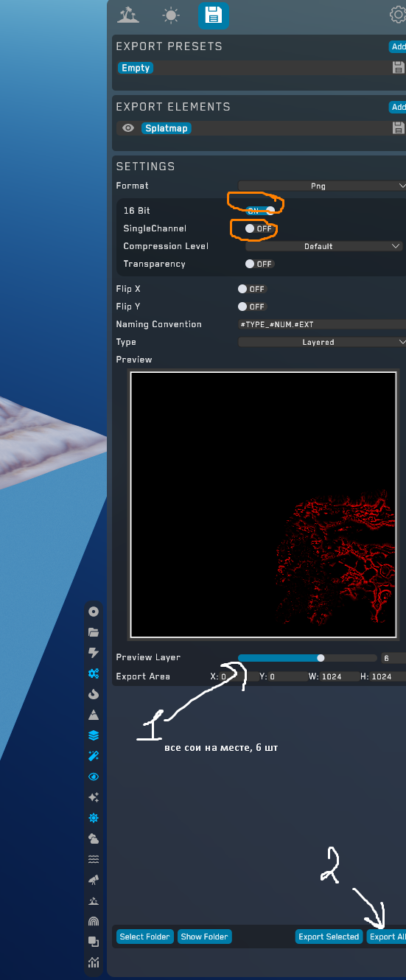Open the Format dropdown showing Png
406x980 pixels.
coord(322,186)
